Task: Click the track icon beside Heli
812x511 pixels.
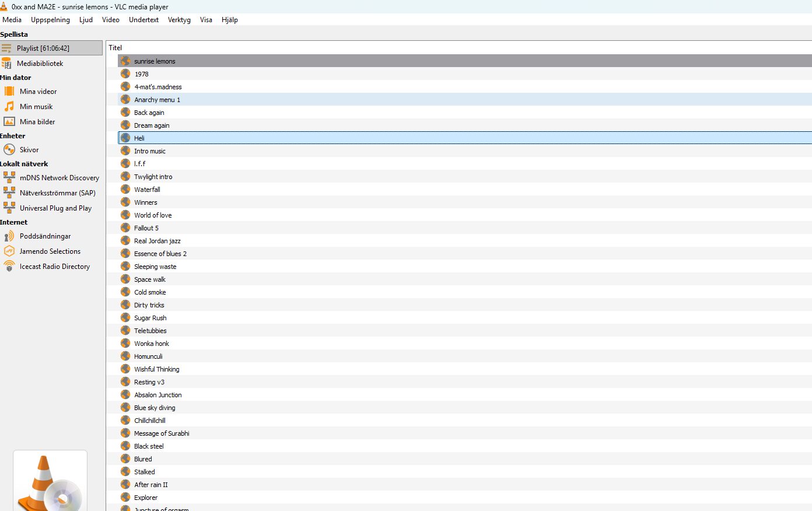Action: (125, 138)
